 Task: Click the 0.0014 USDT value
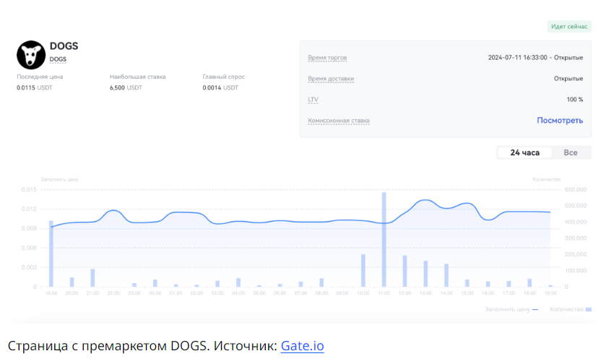220,88
